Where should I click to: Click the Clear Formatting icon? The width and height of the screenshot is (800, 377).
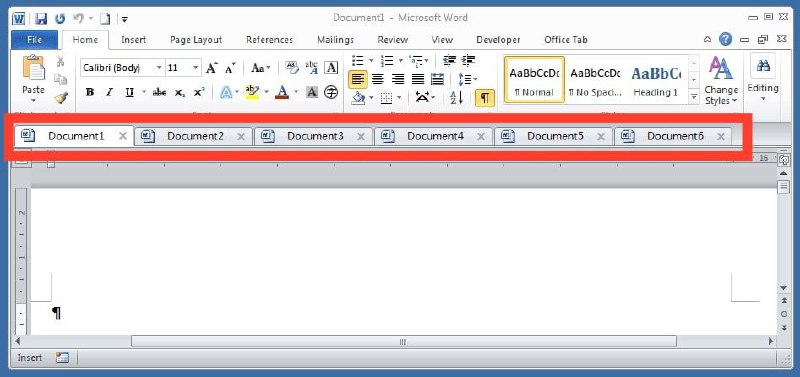tap(292, 66)
